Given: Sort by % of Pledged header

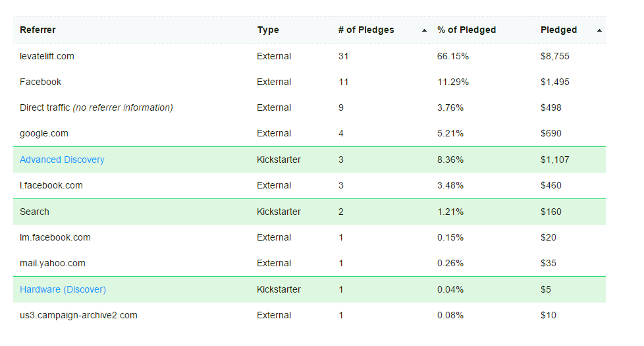Looking at the screenshot, I should [x=466, y=30].
